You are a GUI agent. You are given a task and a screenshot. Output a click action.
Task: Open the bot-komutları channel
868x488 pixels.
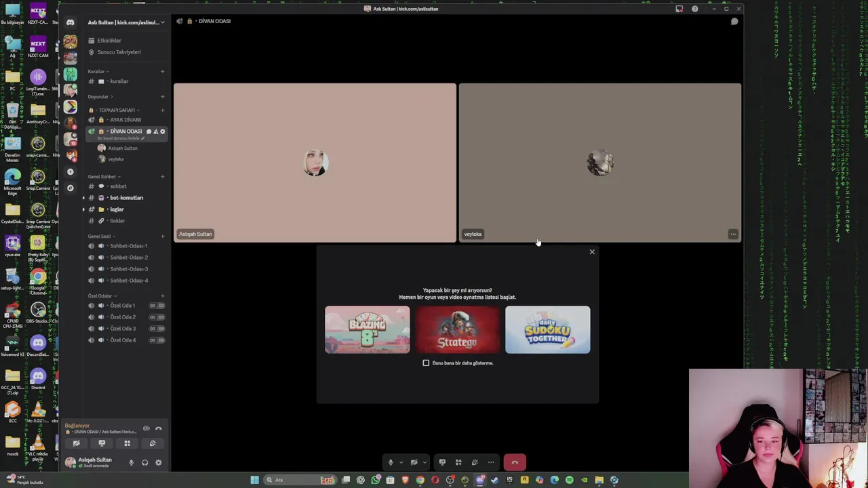126,198
